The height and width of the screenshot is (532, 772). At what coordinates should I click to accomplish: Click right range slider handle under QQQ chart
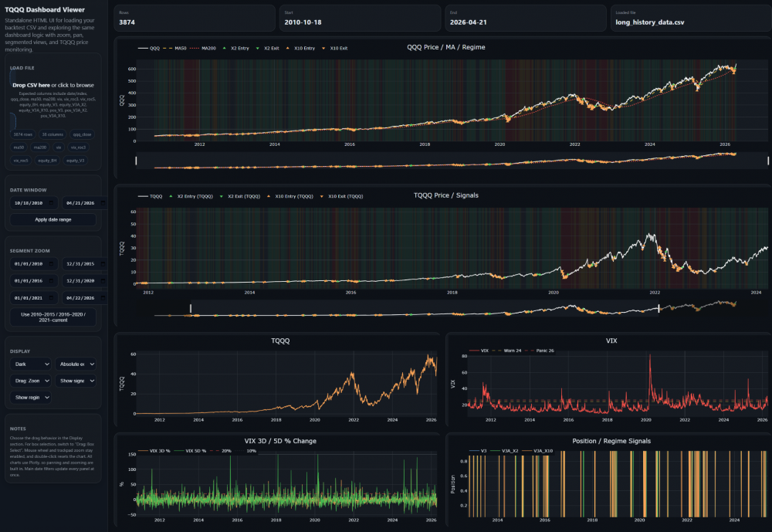(x=768, y=161)
